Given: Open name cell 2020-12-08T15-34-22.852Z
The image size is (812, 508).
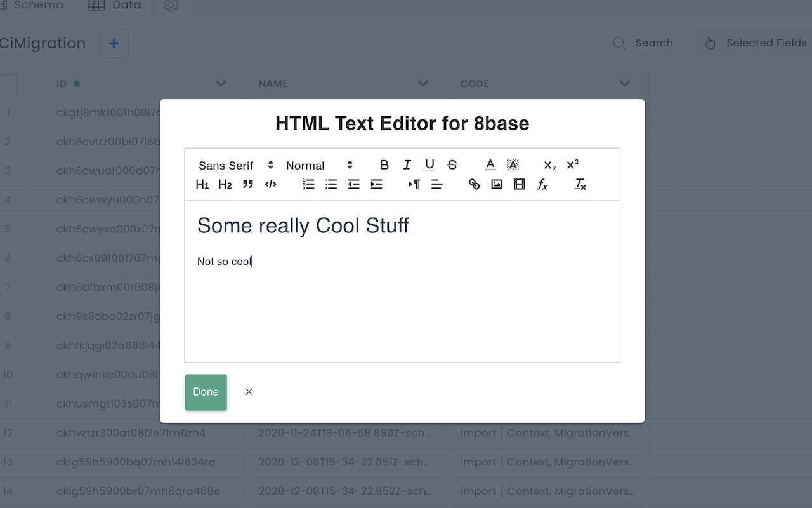Looking at the screenshot, I should [346, 491].
